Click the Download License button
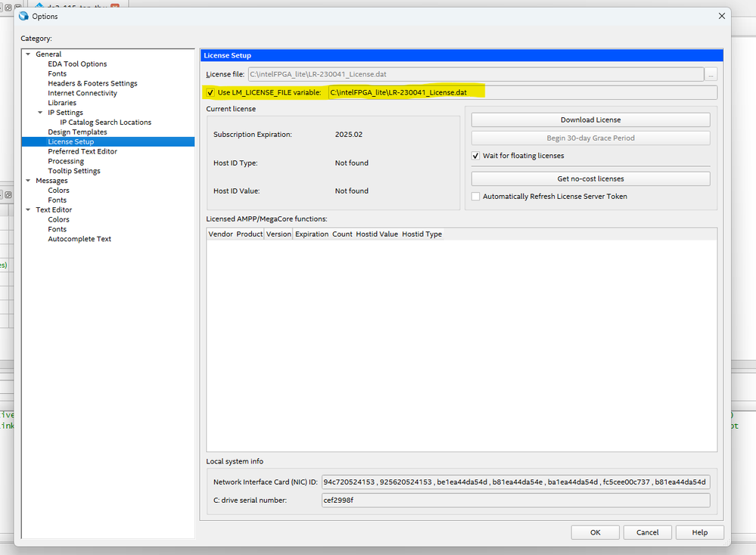This screenshot has width=756, height=555. pyautogui.click(x=590, y=120)
